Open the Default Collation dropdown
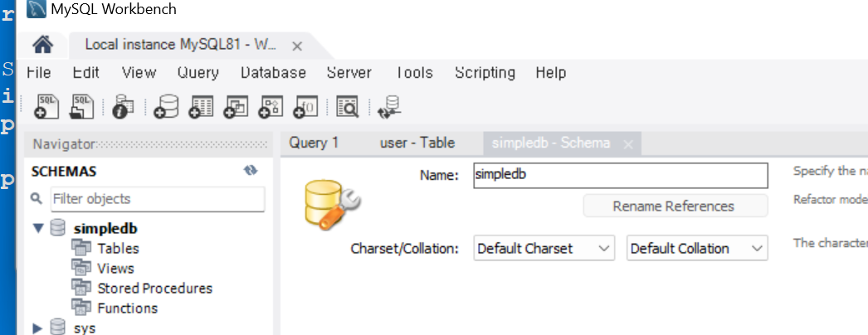The image size is (868, 335). coord(698,248)
